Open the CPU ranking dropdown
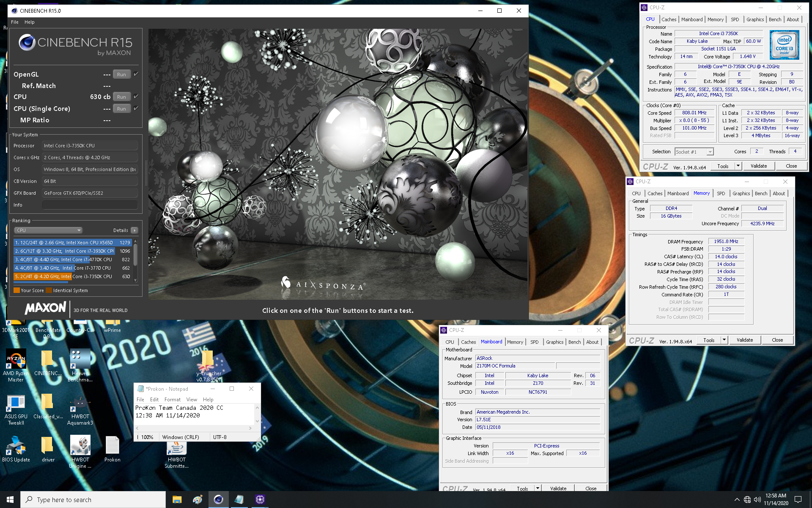Image resolution: width=812 pixels, height=508 pixels. point(48,230)
